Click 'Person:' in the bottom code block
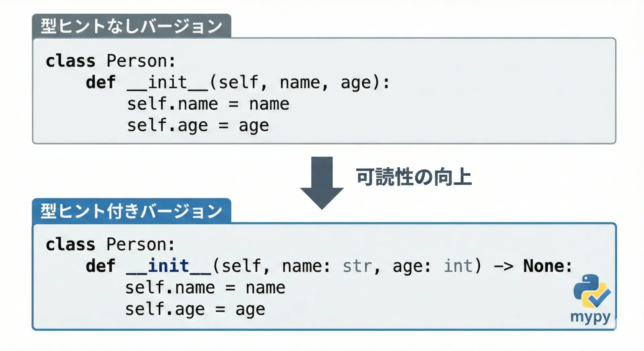Viewport: 644px width, 351px height. [141, 244]
